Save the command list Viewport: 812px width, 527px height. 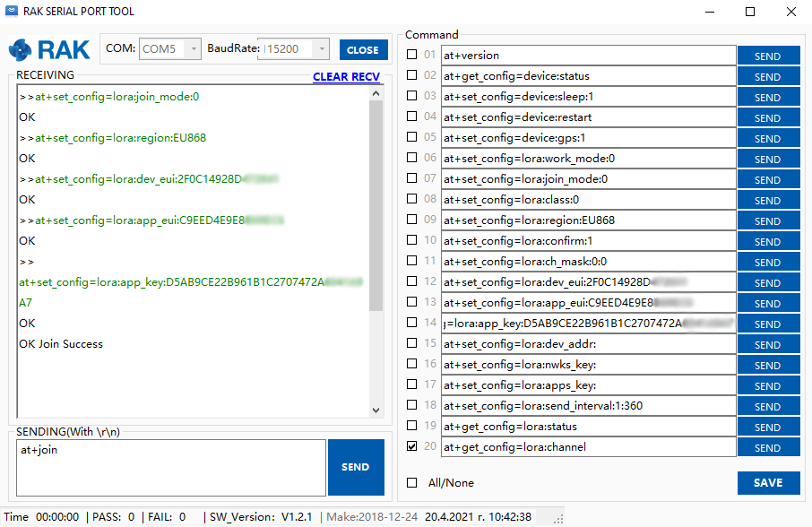[768, 483]
